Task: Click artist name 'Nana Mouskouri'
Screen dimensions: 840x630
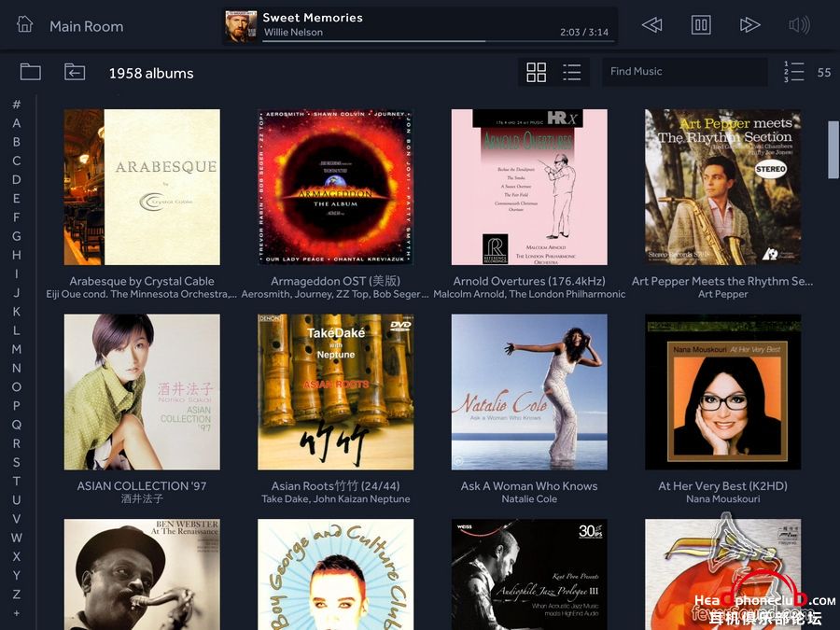Action: click(723, 498)
